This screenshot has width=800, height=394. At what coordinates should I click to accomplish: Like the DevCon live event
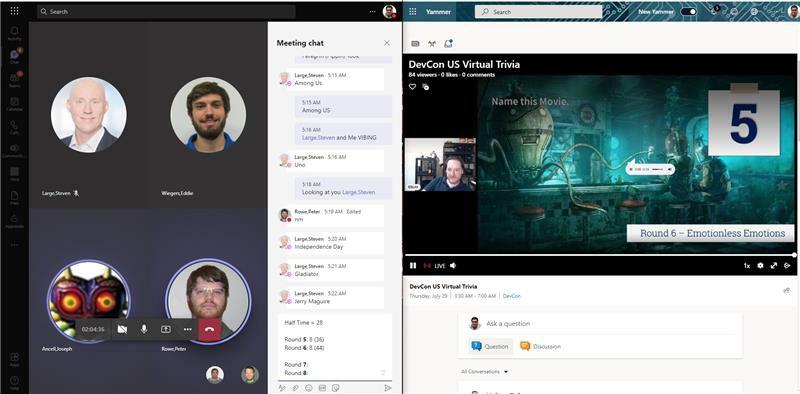click(412, 87)
